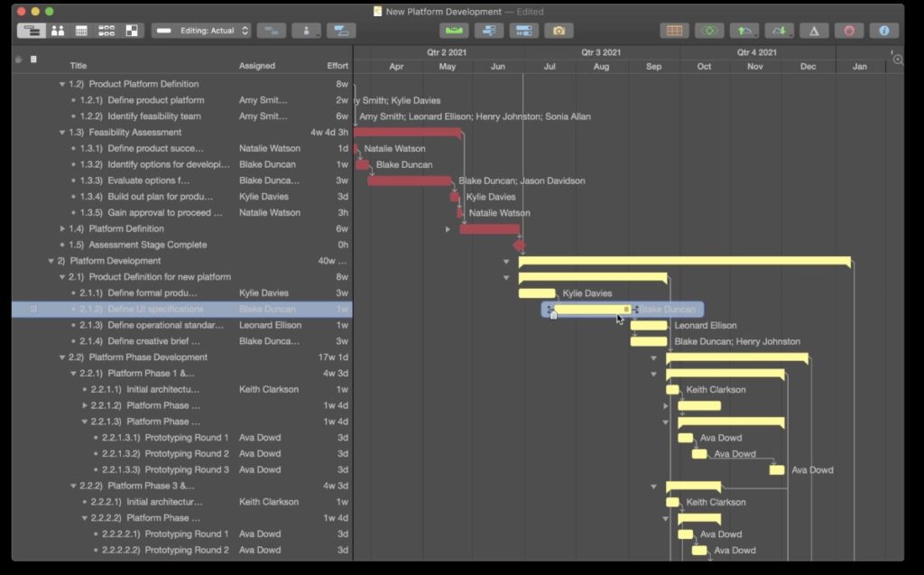Expand the 1.4) Platform Definition group
924x575 pixels.
click(x=62, y=229)
